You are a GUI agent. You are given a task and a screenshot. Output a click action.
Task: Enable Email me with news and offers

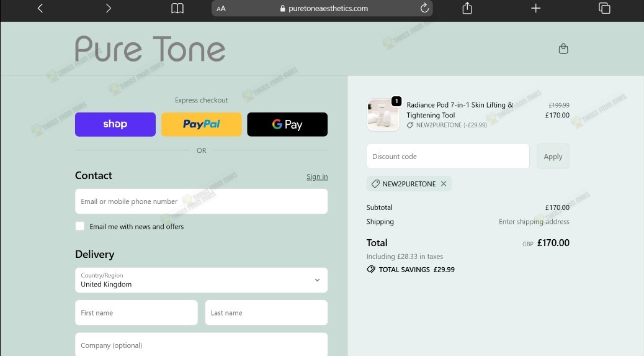click(x=80, y=226)
